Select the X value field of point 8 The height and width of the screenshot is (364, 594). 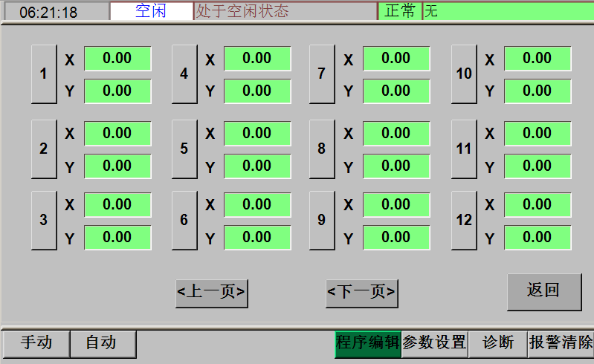pos(396,134)
